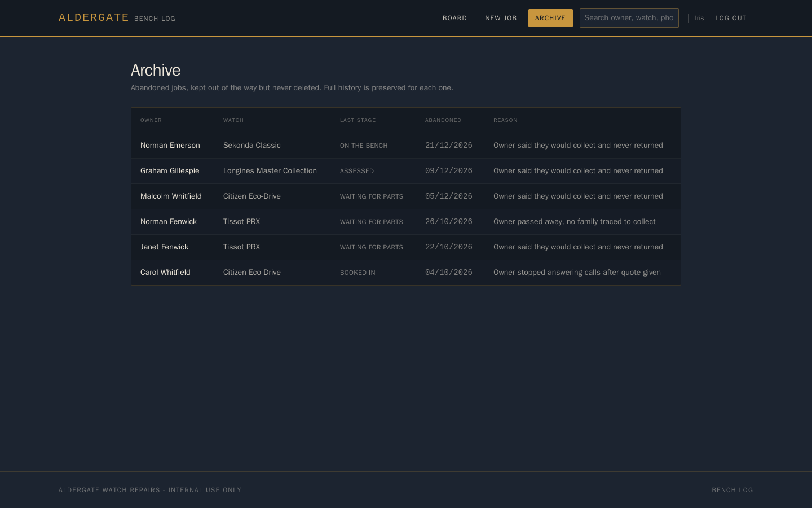Click the Sekonda Classic watch cell

tap(252, 146)
